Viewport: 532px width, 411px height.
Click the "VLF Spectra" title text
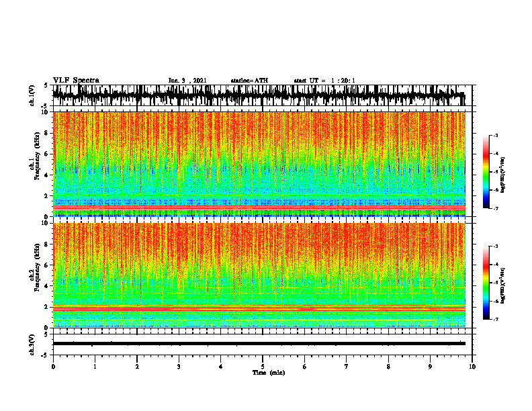click(76, 81)
